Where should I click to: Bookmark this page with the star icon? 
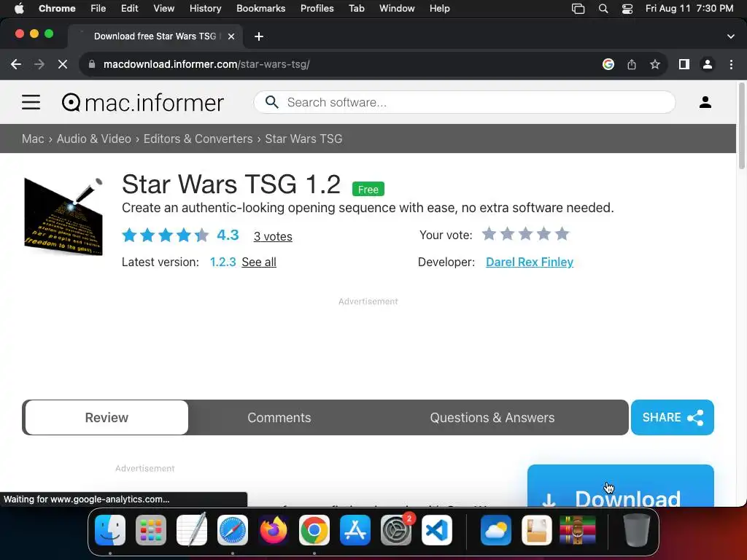click(655, 64)
